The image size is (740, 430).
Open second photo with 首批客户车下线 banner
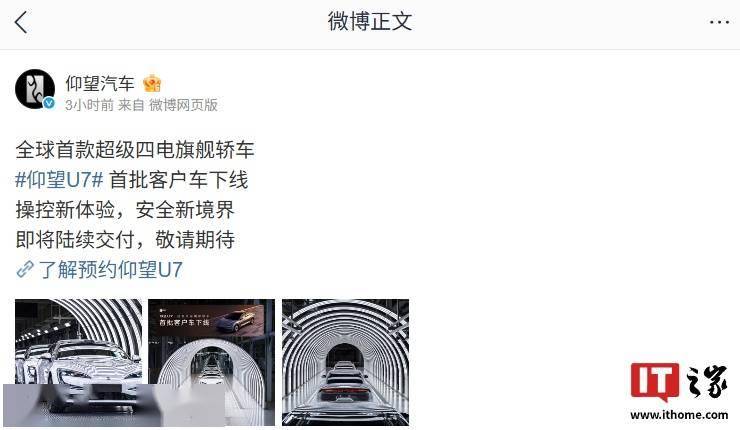(x=211, y=363)
